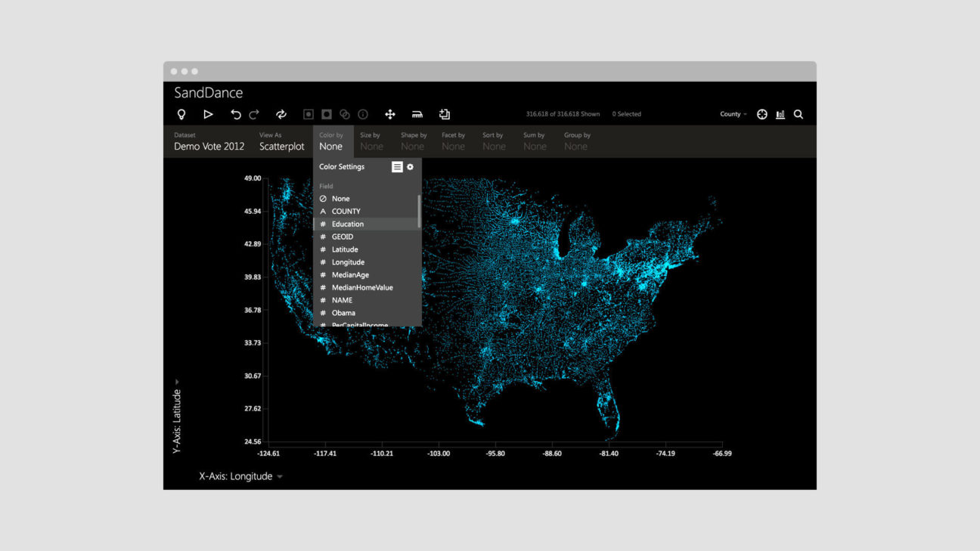Toggle the list view in Color Settings
This screenshot has height=551, width=980.
point(397,167)
